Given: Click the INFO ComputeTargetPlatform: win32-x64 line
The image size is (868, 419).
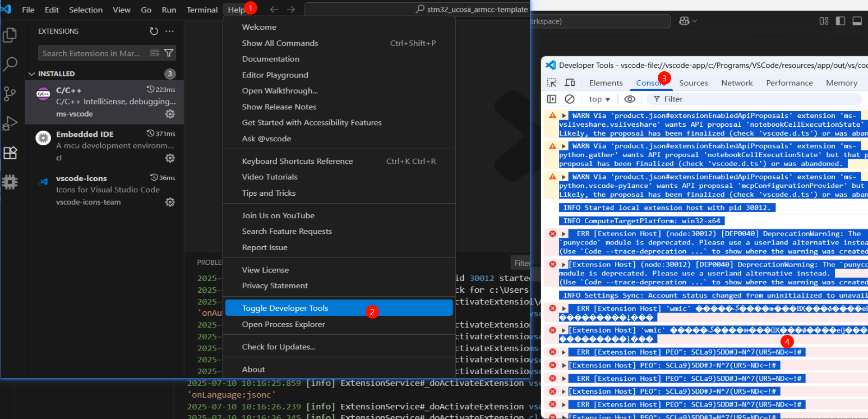Looking at the screenshot, I should 643,221.
